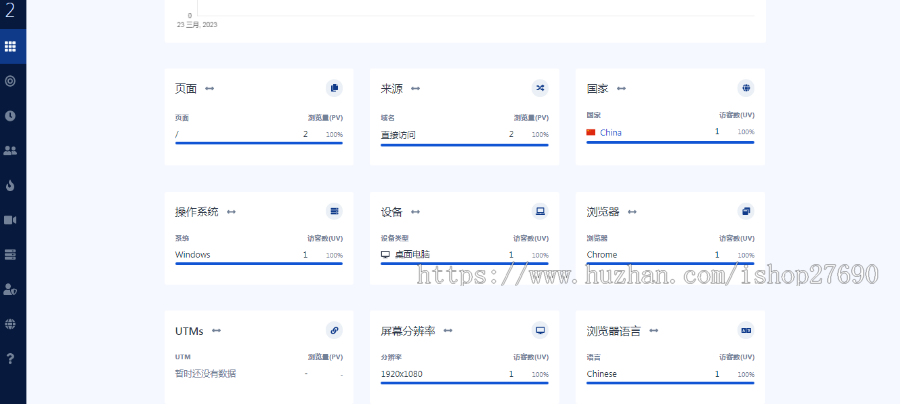The height and width of the screenshot is (404, 900).
Task: Click the language icon on 浏览器语言 card
Action: (x=746, y=330)
